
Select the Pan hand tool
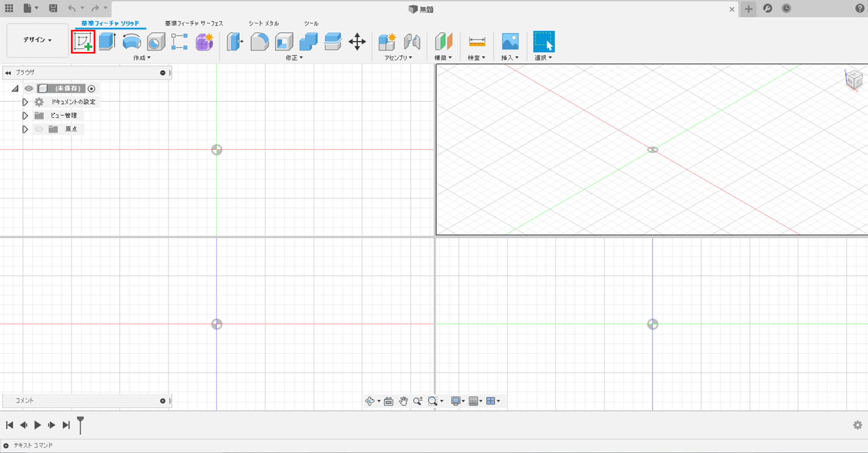pos(403,401)
